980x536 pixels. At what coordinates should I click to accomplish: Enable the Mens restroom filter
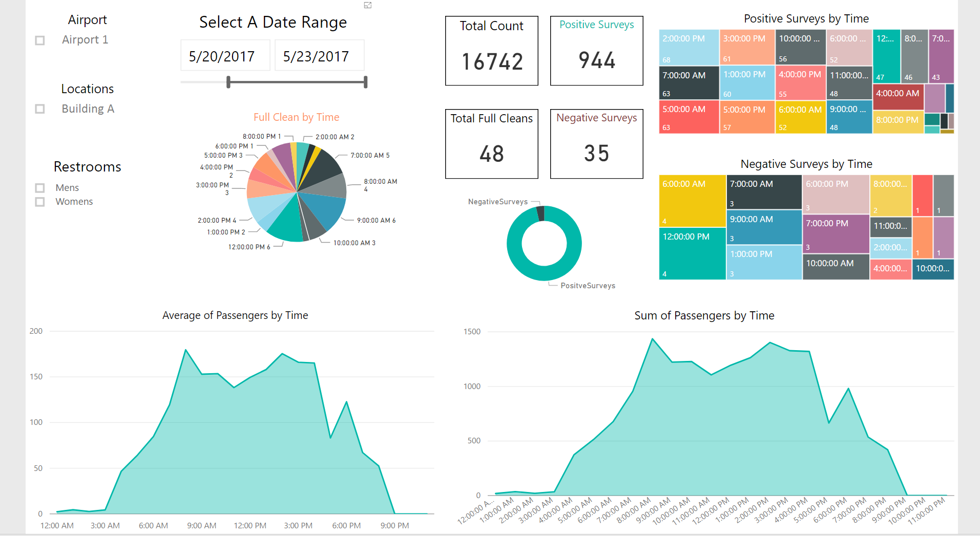pyautogui.click(x=40, y=188)
